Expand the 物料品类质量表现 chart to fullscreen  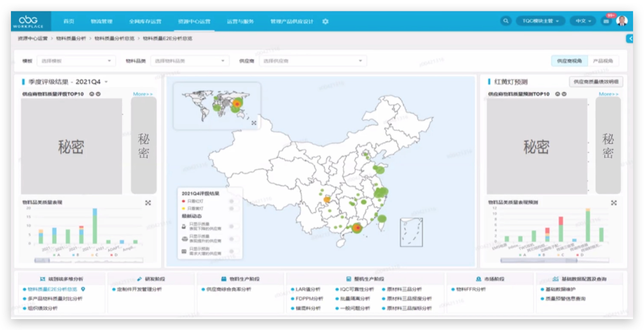148,203
